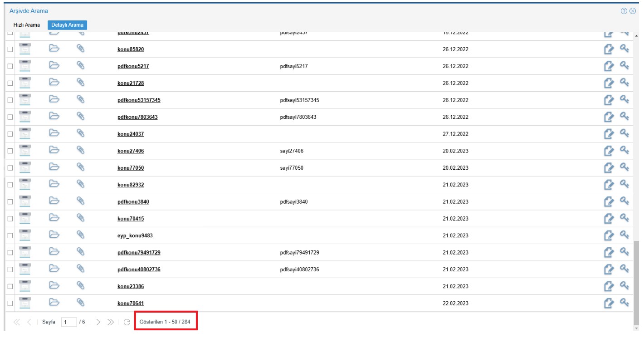Tick the checkbox beside pdfkonu3840

(x=10, y=202)
